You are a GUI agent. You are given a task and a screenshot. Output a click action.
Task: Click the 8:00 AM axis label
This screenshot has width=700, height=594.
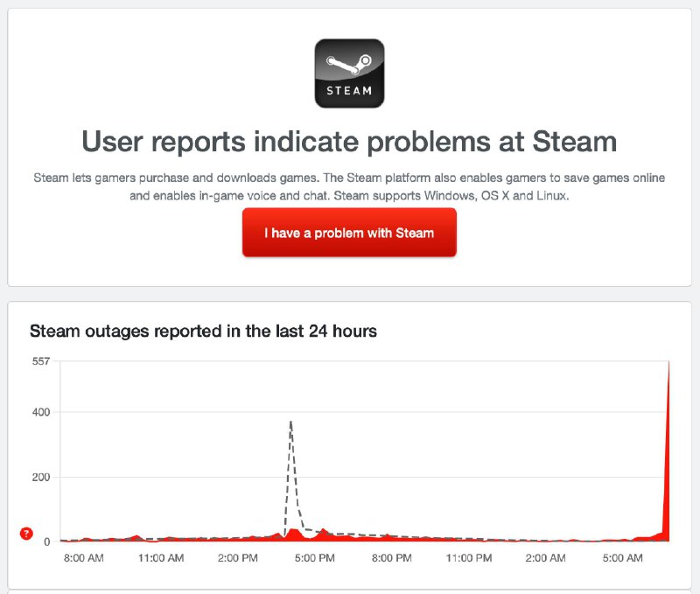pyautogui.click(x=82, y=556)
